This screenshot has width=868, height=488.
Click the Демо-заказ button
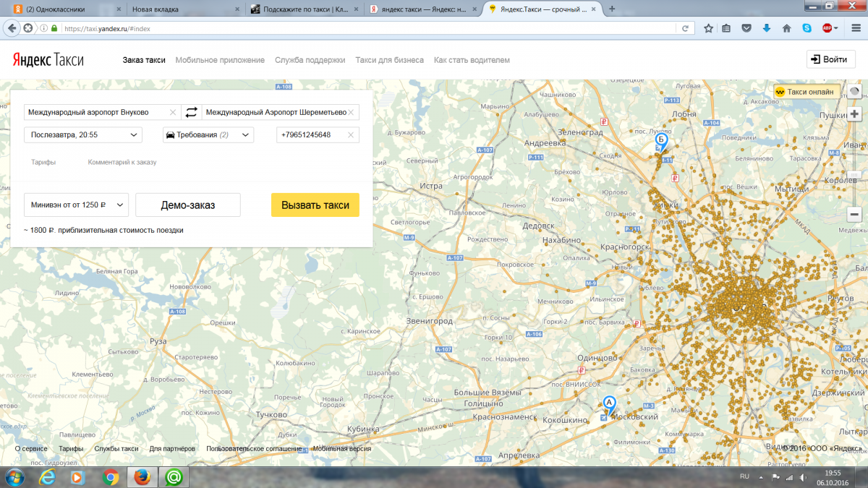click(188, 205)
